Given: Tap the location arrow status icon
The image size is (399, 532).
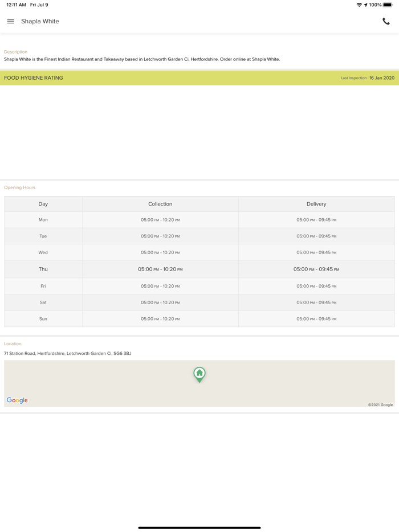Looking at the screenshot, I should coord(365,5).
